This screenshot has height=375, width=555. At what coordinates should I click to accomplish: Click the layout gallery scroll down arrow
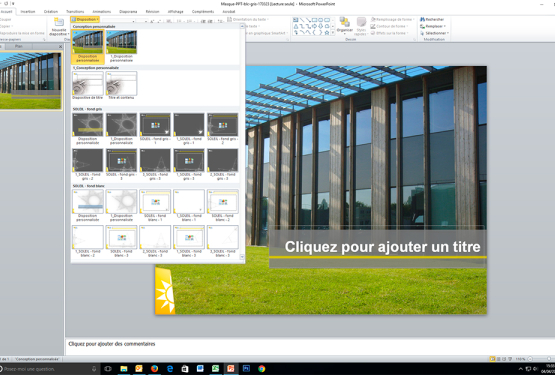[x=242, y=257]
